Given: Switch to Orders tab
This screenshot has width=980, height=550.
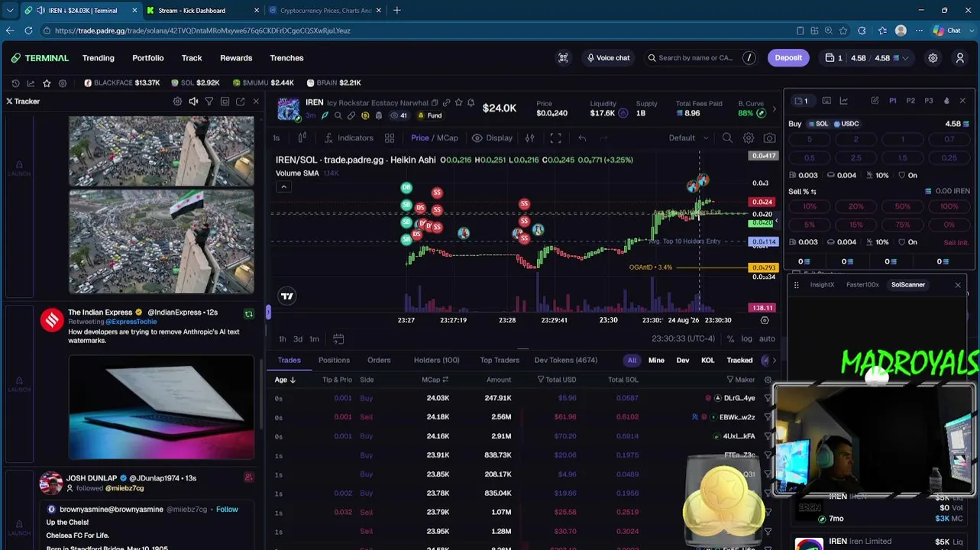Looking at the screenshot, I should (x=379, y=360).
